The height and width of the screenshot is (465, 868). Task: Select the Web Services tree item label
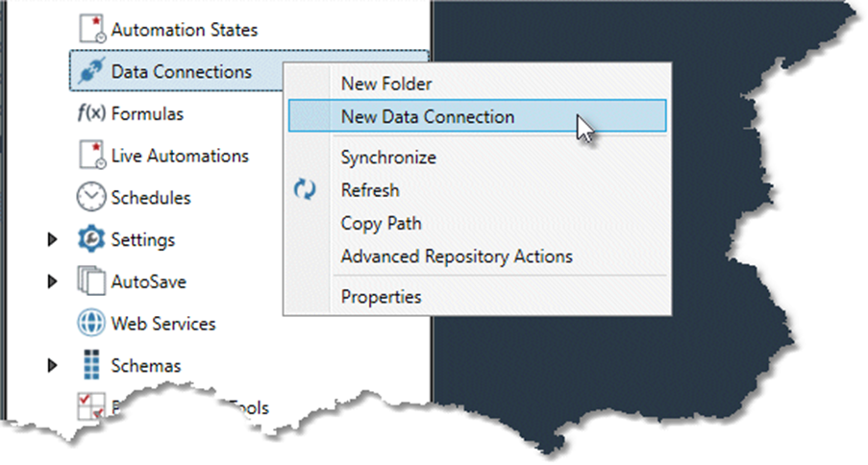[163, 324]
